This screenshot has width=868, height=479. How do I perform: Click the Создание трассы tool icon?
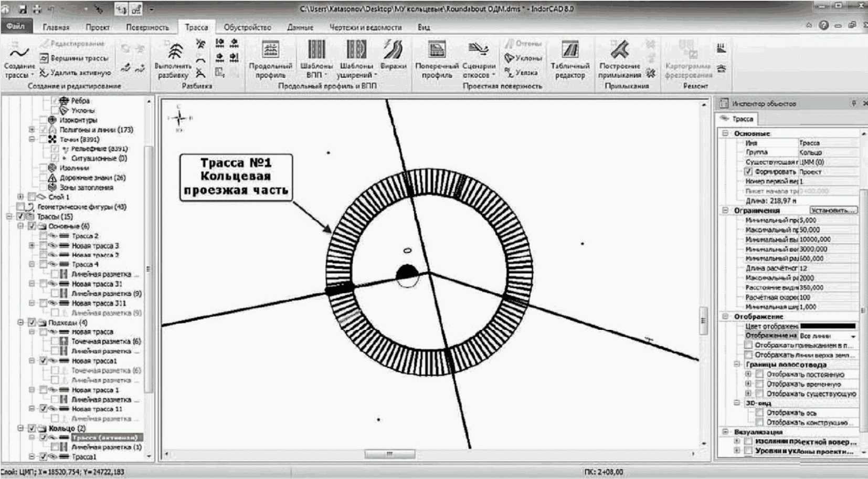point(19,54)
